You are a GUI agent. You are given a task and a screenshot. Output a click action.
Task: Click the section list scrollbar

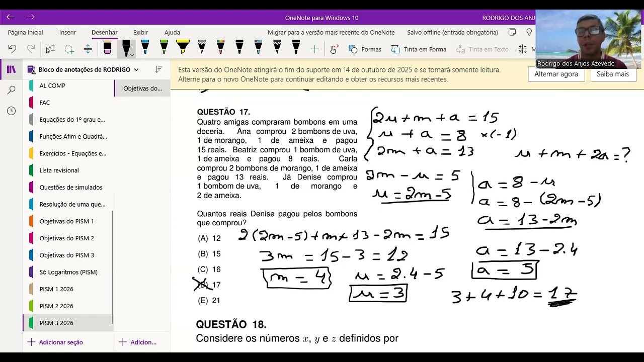(x=112, y=266)
